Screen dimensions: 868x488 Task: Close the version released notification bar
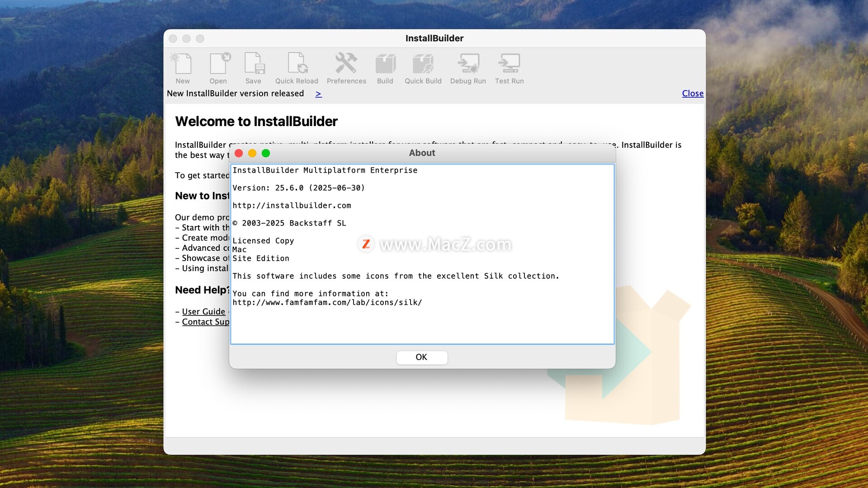pos(693,94)
